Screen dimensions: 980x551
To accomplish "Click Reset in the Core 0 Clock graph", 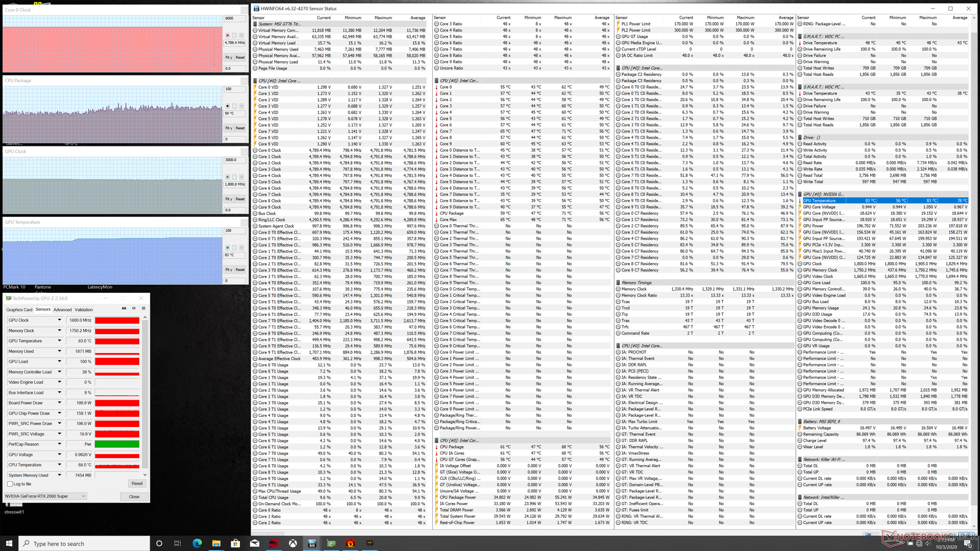I will [x=240, y=58].
